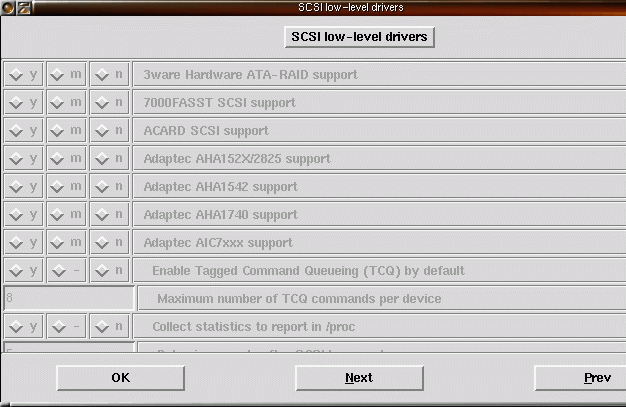Click the 3ware Hardware ATA-RAID support label

tap(250, 75)
